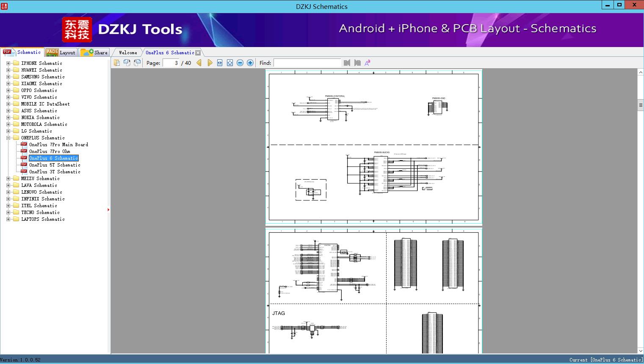Expand the LAVA Schematic folder
The image size is (644, 364).
[8, 185]
